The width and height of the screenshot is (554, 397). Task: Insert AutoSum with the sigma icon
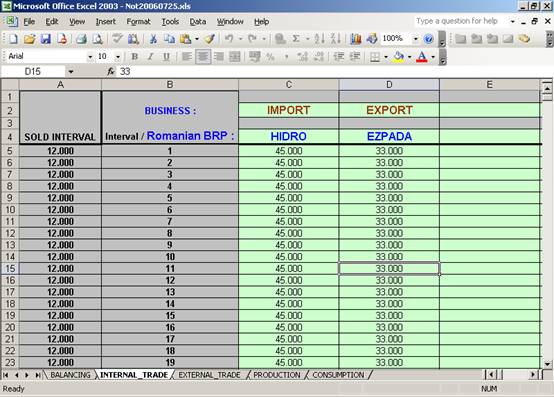296,39
